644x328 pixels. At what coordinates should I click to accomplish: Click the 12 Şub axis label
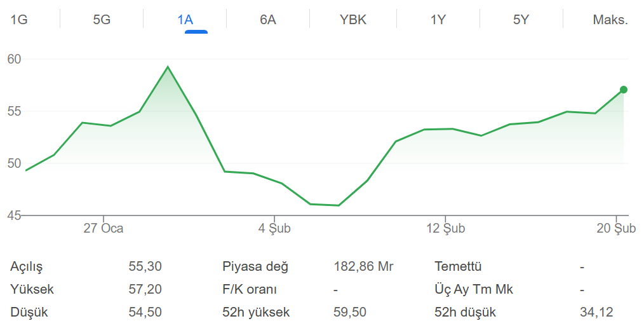point(445,228)
